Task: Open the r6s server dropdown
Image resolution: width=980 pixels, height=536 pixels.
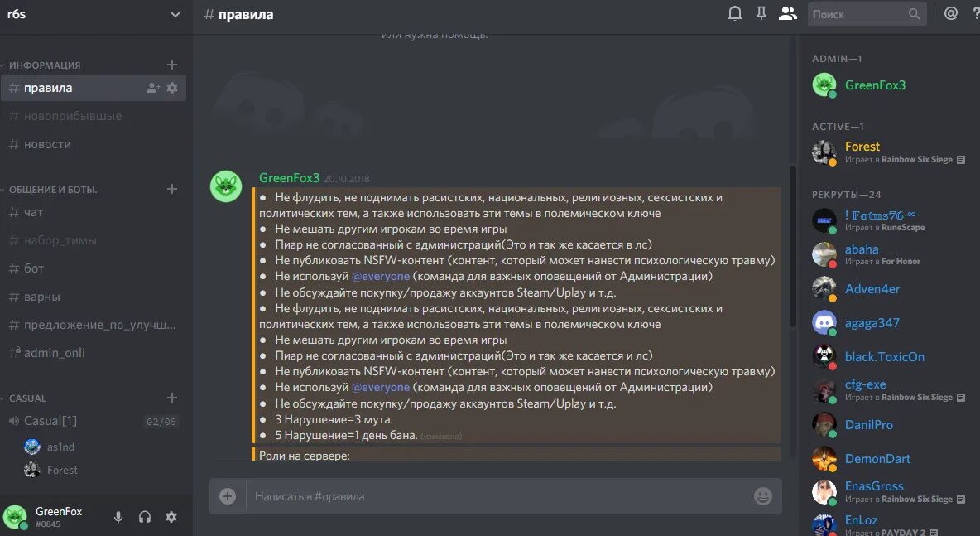Action: pyautogui.click(x=94, y=14)
